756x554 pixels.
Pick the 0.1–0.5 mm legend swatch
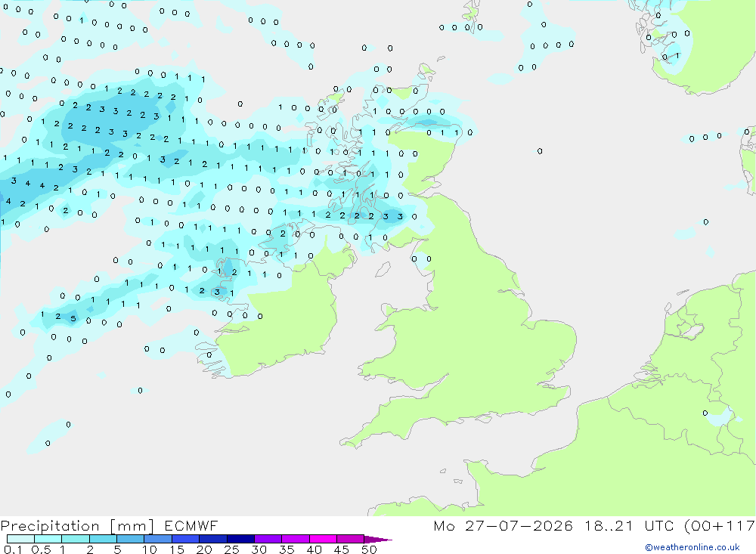20,539
